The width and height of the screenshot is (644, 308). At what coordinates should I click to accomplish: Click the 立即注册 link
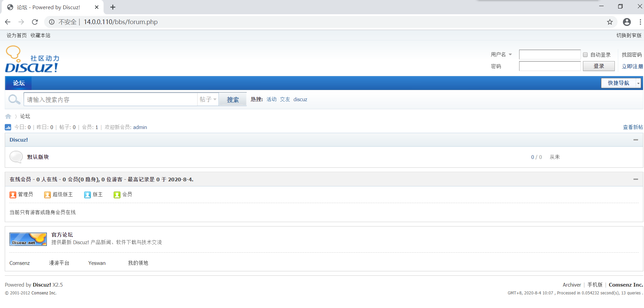(x=632, y=66)
